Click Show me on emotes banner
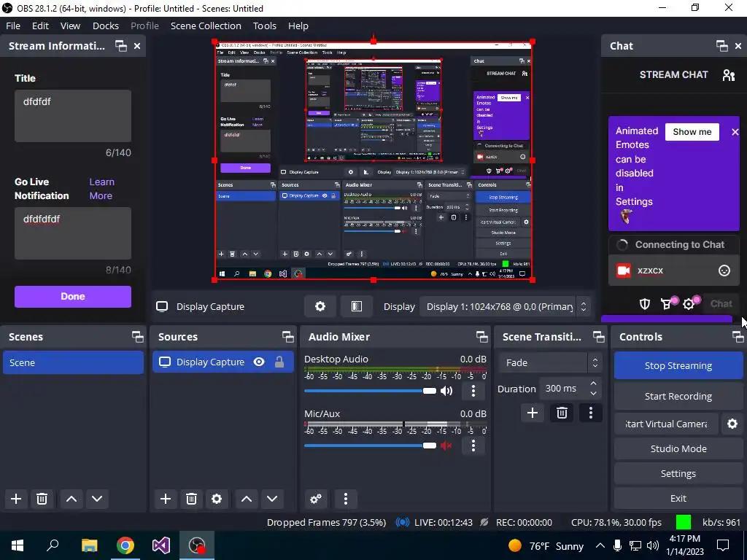747x560 pixels. tap(692, 132)
